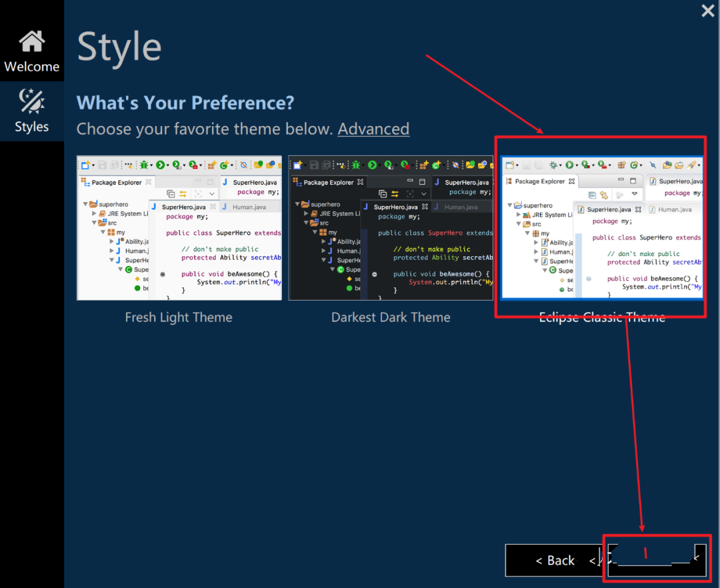Click the Fresh Light Theme label
Image resolution: width=720 pixels, height=588 pixels.
click(x=179, y=317)
